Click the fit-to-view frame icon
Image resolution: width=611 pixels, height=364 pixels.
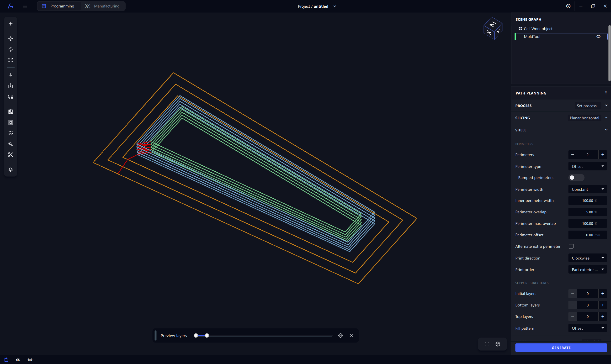[x=487, y=344]
